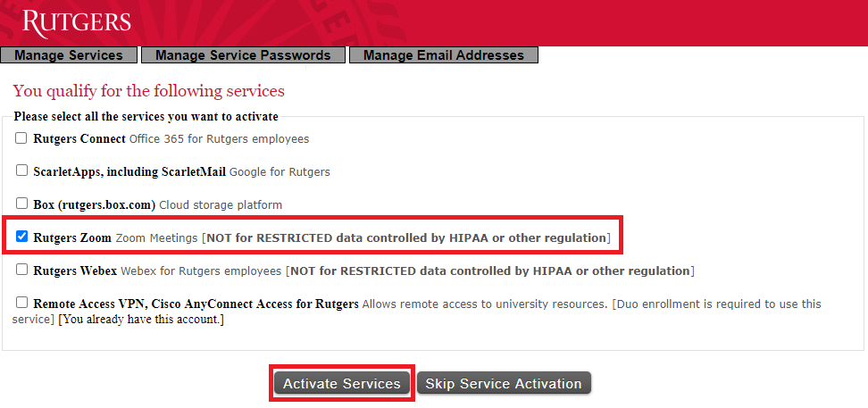868x408 pixels.
Task: Switch to Manage Service Passwords tab
Action: pos(243,55)
